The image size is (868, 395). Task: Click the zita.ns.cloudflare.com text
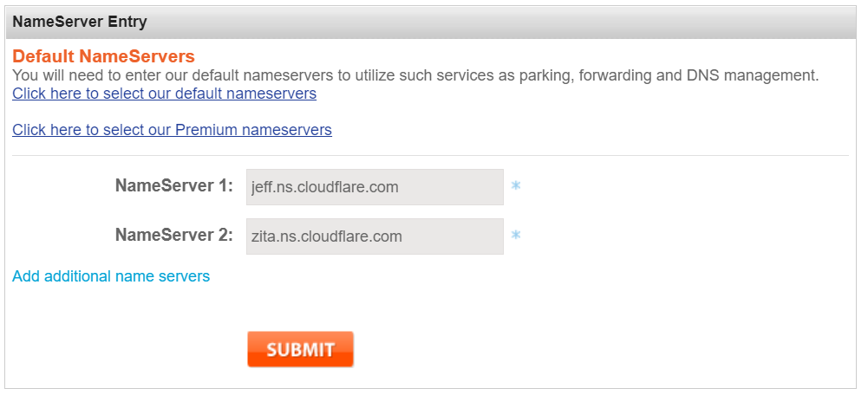coord(326,236)
